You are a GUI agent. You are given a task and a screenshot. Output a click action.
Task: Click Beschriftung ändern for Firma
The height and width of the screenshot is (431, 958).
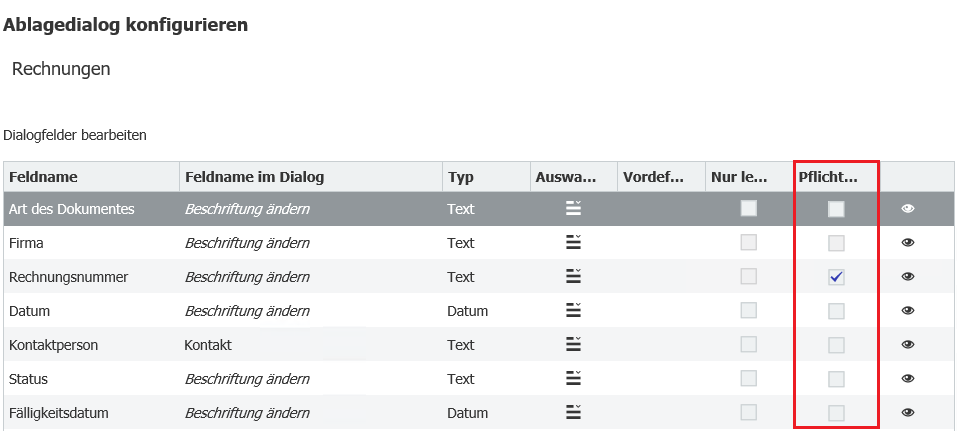247,243
